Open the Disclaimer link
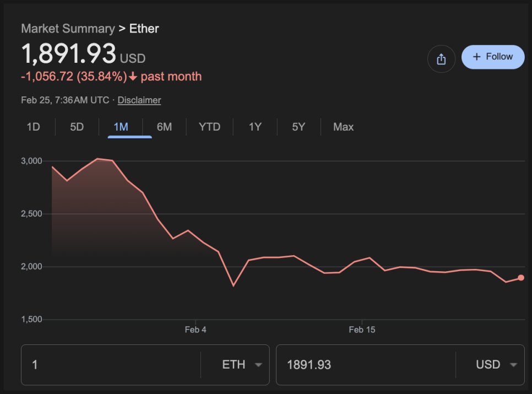 point(139,100)
